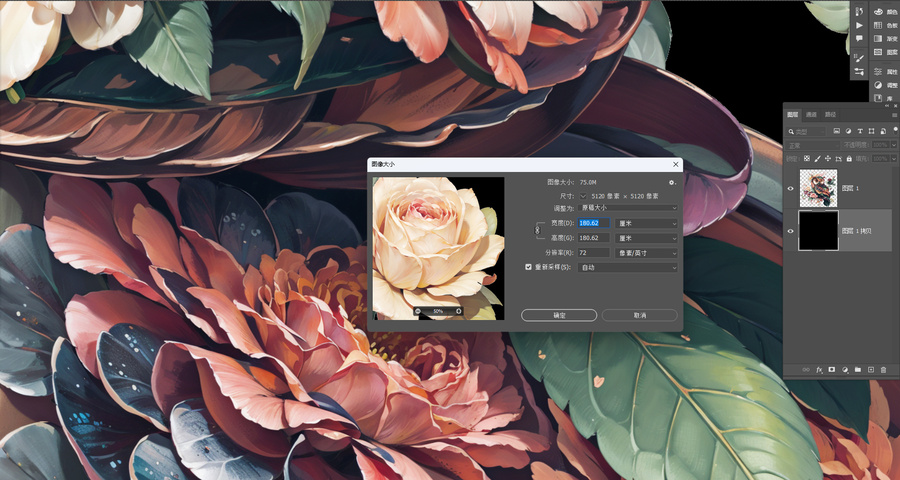The height and width of the screenshot is (480, 900).
Task: Close the Image Size dialog
Action: [676, 164]
